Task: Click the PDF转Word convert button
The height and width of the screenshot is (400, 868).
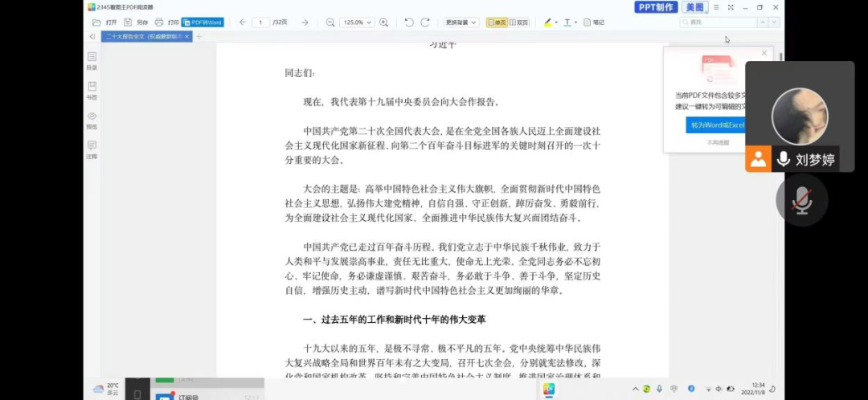Action: pyautogui.click(x=203, y=22)
